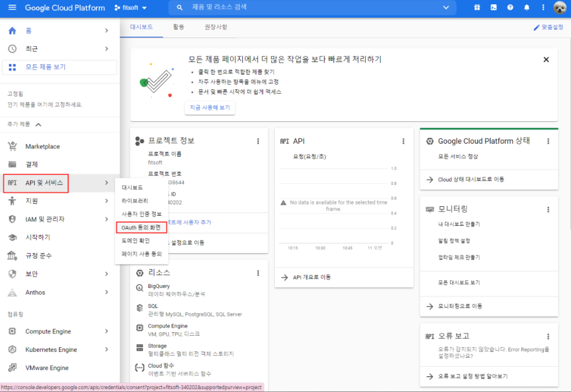Open Resources card options menu
The height and width of the screenshot is (392, 571).
tap(258, 273)
